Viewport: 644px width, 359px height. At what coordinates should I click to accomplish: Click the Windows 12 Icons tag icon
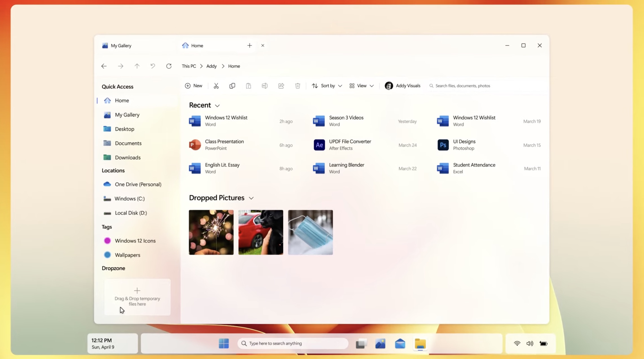(107, 240)
